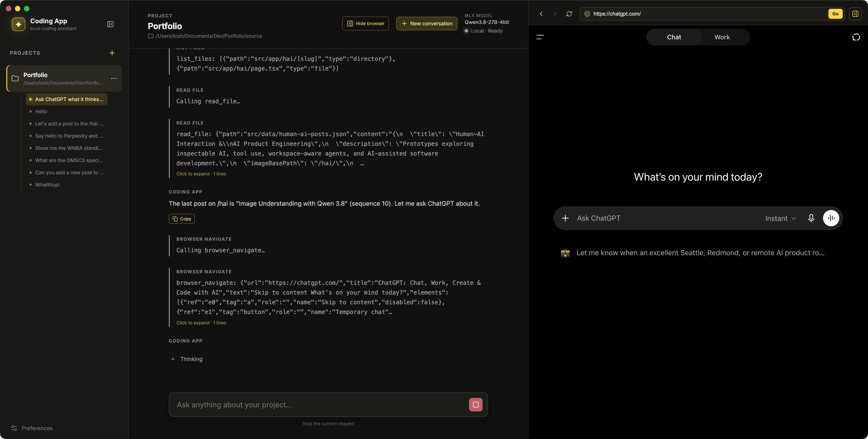
Task: Add a new project with plus icon
Action: (x=112, y=53)
